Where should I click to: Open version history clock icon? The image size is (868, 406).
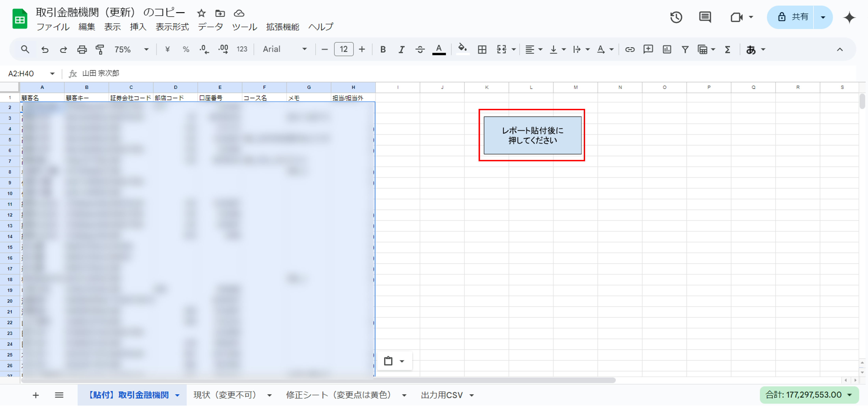click(676, 17)
